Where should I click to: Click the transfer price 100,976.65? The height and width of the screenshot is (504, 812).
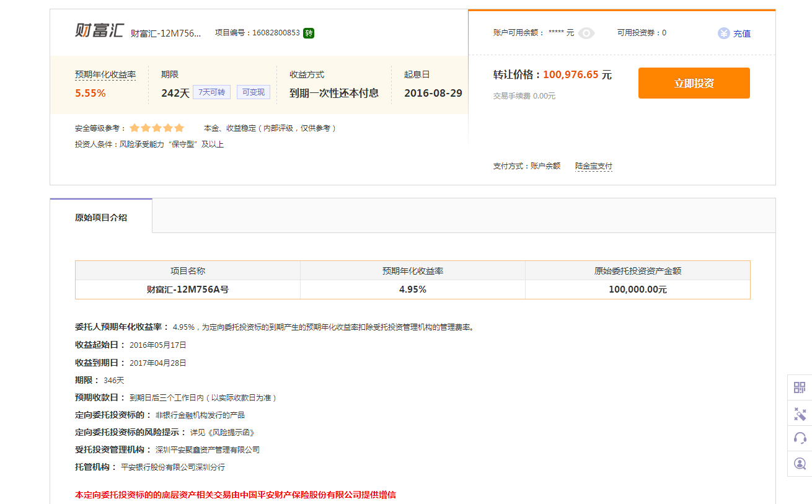pyautogui.click(x=571, y=75)
